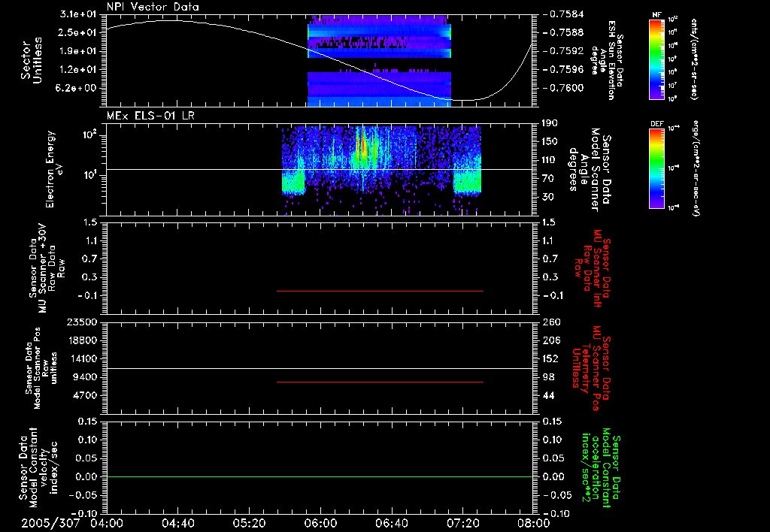Click the 'Electron Energy eV' axis label

(53, 169)
